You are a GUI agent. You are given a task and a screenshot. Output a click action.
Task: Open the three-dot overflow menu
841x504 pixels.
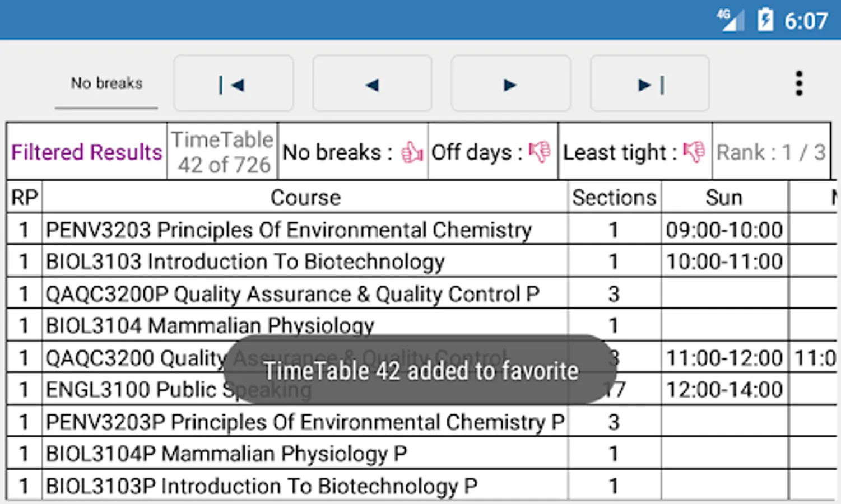tap(799, 84)
